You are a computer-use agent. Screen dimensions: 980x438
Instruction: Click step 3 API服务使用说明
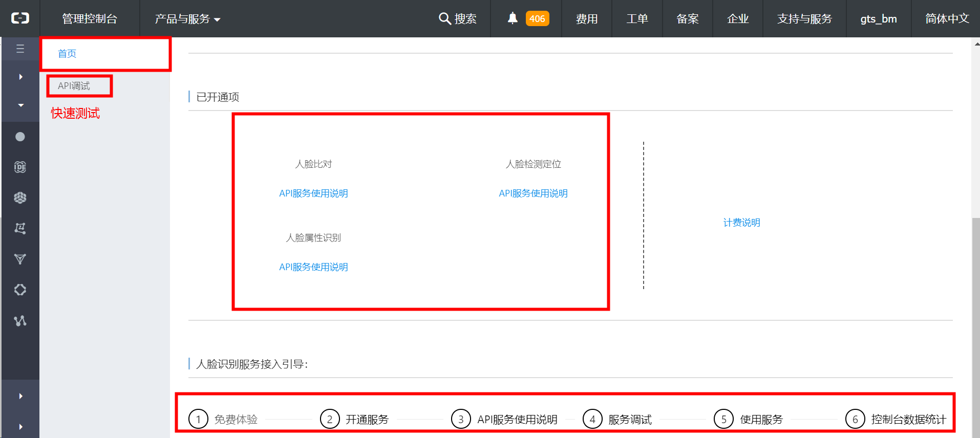(x=504, y=419)
